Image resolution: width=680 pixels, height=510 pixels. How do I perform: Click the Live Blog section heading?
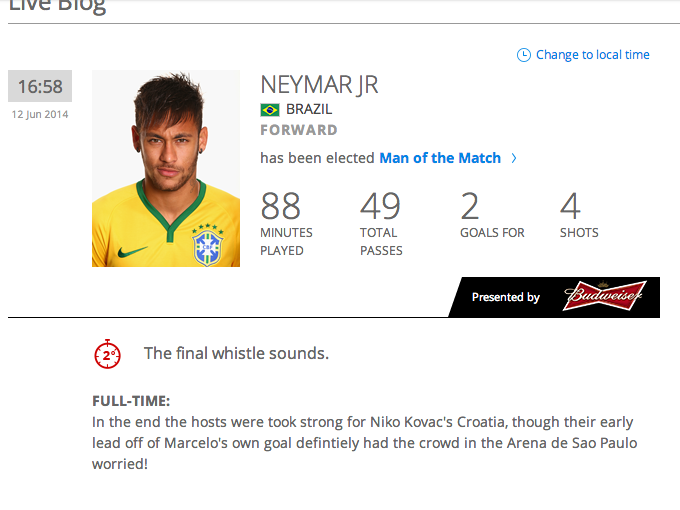(57, 6)
